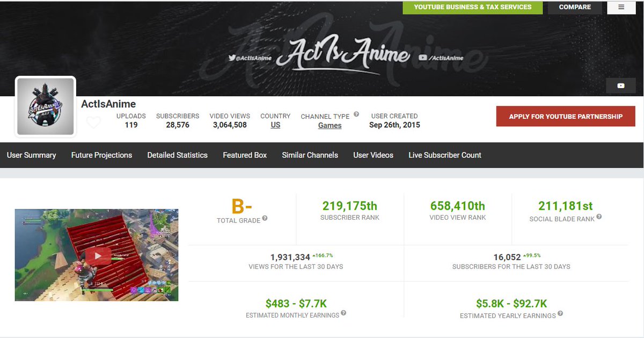Open the User Videos tab

point(374,155)
